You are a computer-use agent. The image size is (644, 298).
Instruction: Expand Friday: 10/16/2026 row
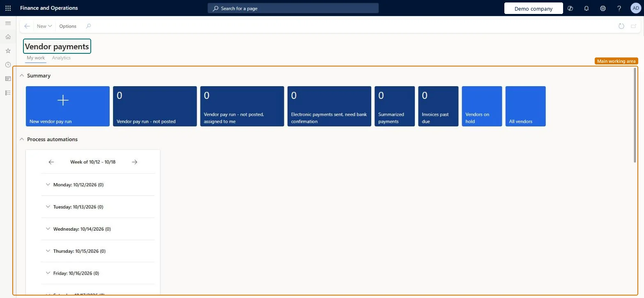click(x=98, y=273)
